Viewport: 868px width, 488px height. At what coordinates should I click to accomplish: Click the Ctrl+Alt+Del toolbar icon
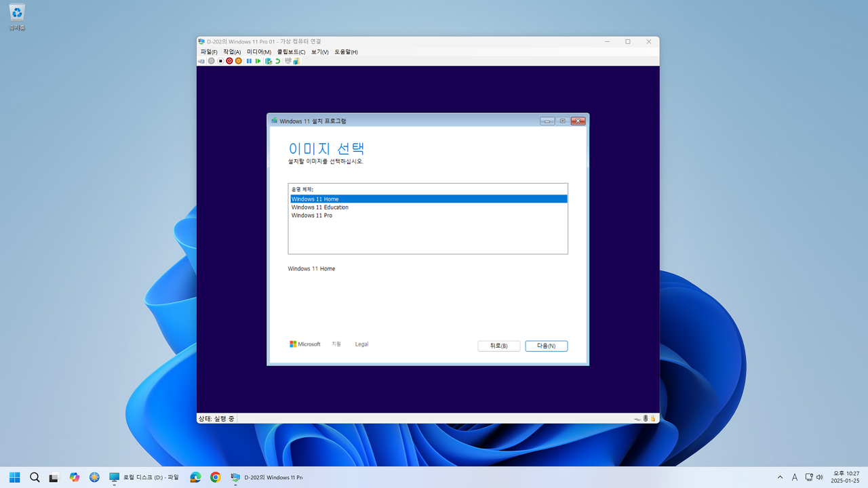(x=201, y=61)
